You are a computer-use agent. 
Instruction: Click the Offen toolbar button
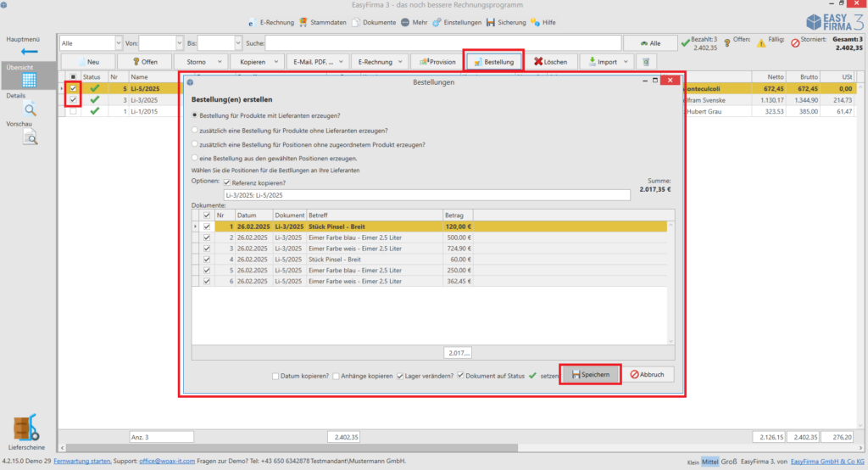[x=144, y=62]
